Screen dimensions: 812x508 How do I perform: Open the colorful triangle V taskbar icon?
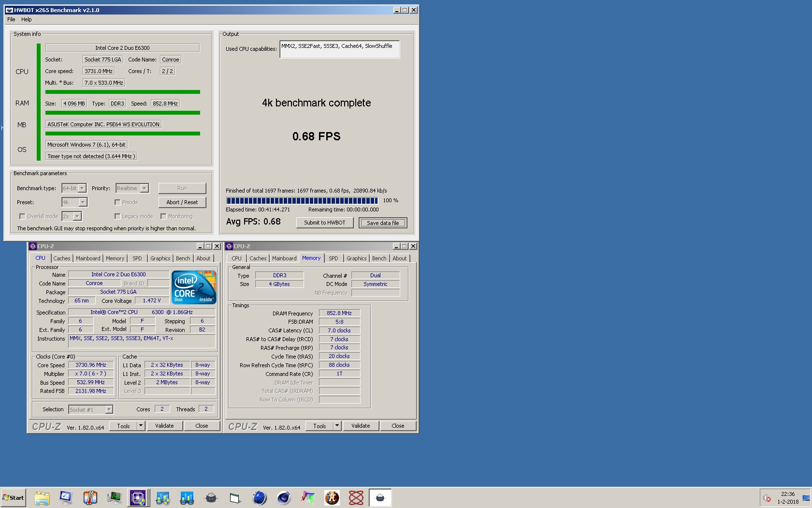click(308, 498)
